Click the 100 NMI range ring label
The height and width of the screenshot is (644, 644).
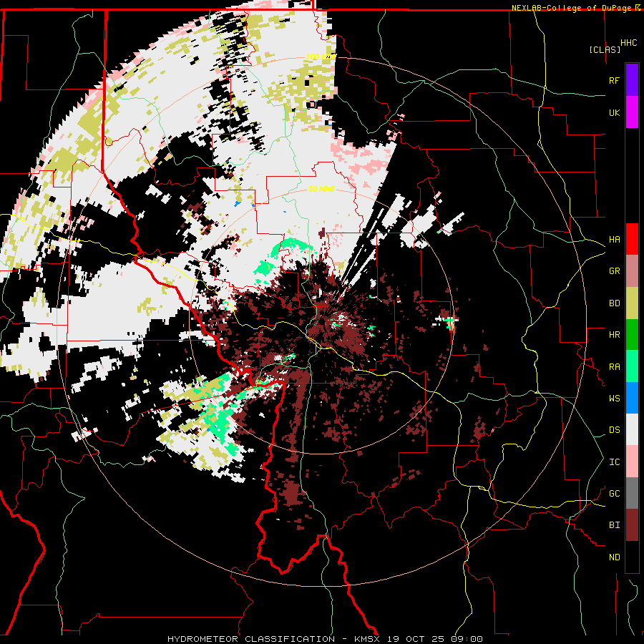(321, 57)
